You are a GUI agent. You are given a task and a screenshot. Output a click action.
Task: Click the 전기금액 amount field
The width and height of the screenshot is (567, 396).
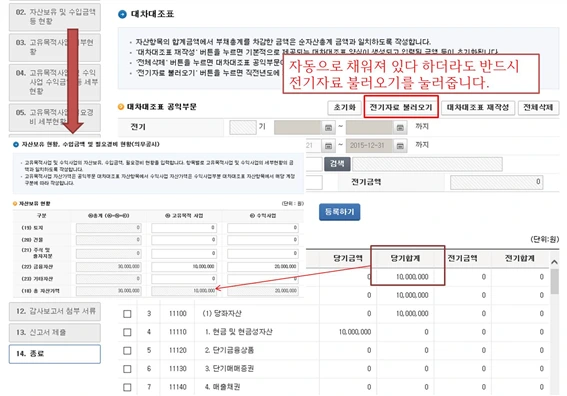[x=496, y=182]
